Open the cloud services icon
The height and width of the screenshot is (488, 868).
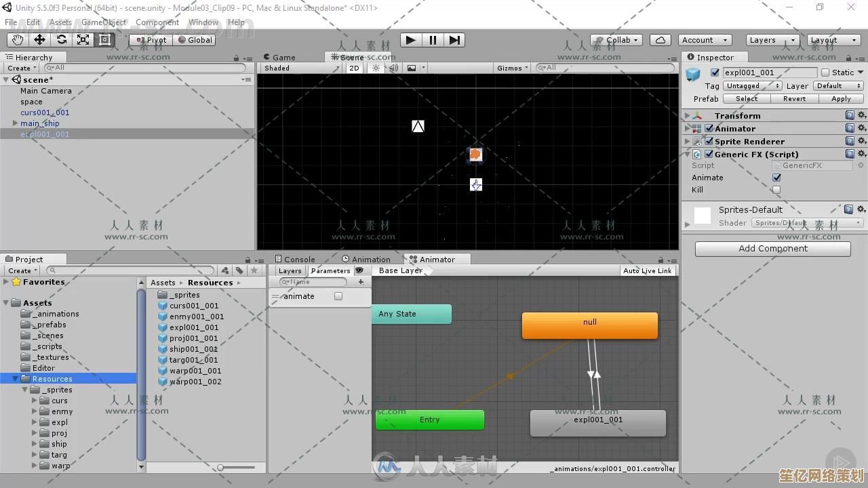click(x=660, y=40)
